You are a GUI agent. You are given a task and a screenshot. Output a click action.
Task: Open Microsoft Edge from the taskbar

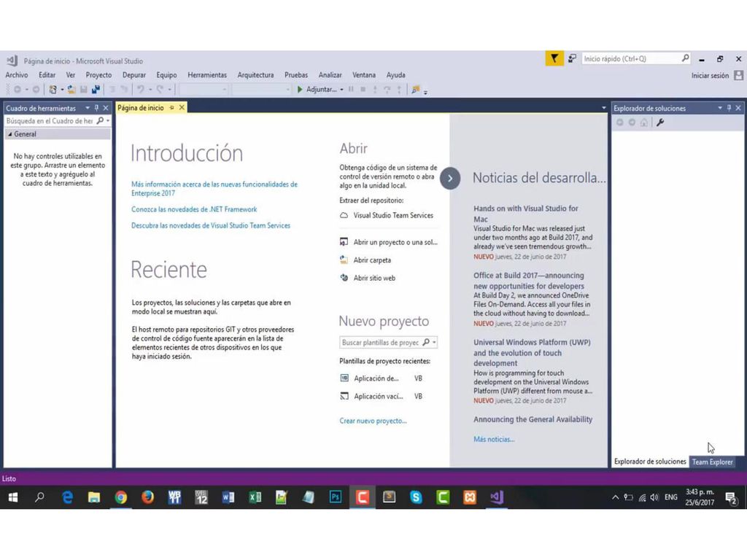(68, 497)
